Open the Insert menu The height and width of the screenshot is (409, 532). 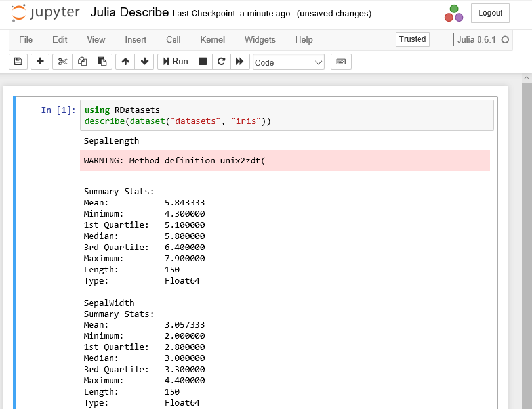(x=135, y=39)
